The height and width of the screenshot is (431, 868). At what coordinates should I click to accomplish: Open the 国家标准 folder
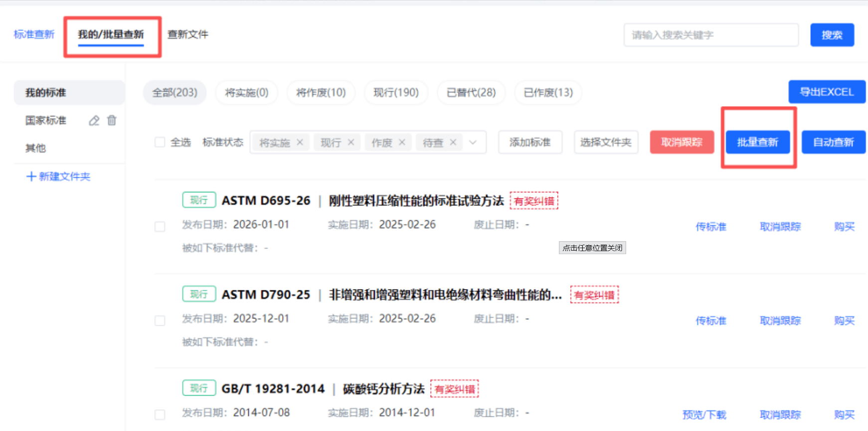click(46, 121)
